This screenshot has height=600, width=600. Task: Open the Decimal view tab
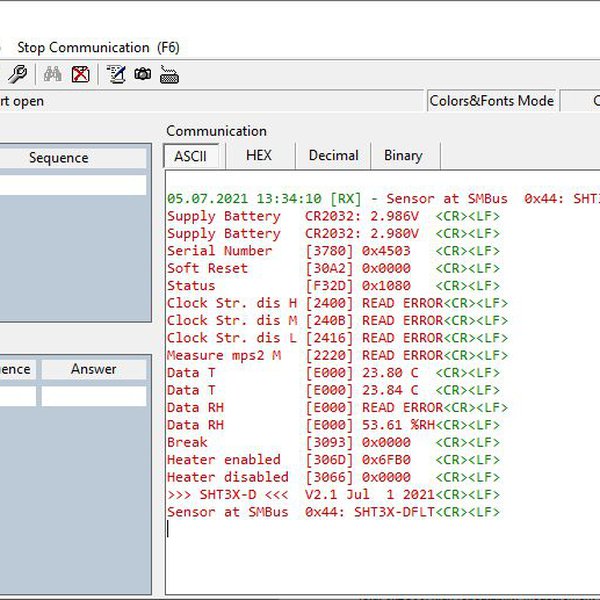tap(333, 155)
